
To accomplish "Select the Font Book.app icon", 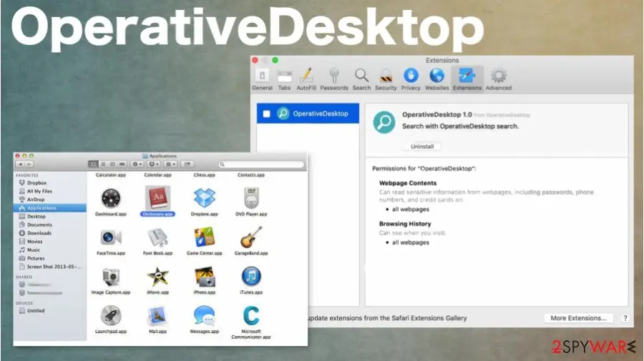I will [x=157, y=237].
